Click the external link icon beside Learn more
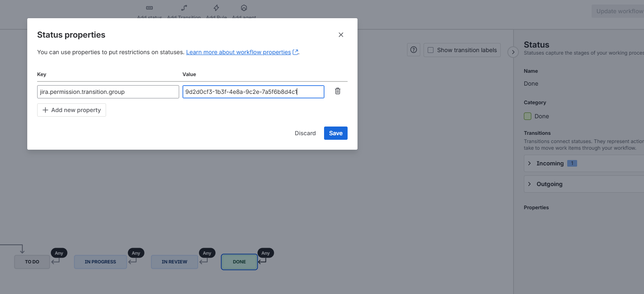Image resolution: width=644 pixels, height=294 pixels. coord(295,53)
